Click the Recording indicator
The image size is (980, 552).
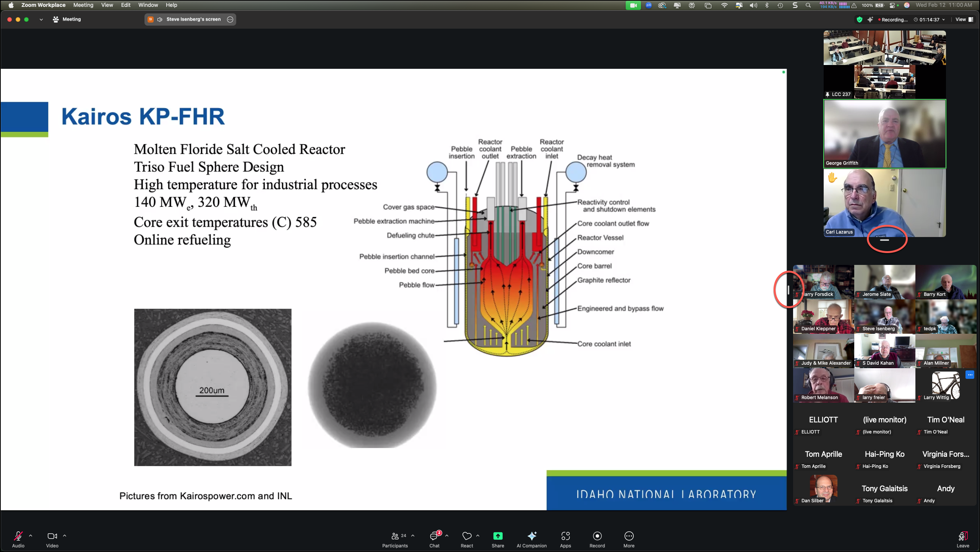pyautogui.click(x=893, y=19)
